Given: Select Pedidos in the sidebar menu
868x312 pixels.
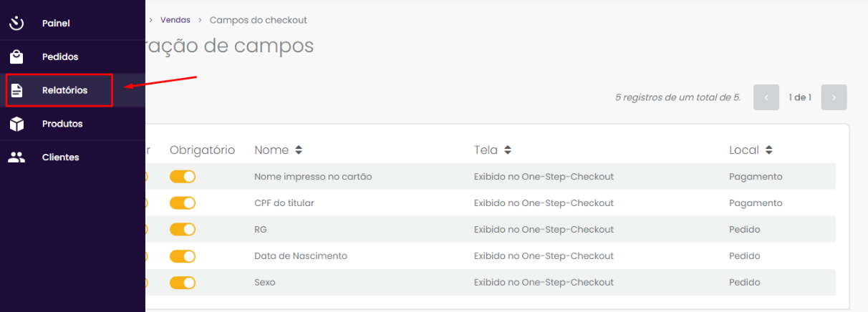Looking at the screenshot, I should click(x=60, y=57).
